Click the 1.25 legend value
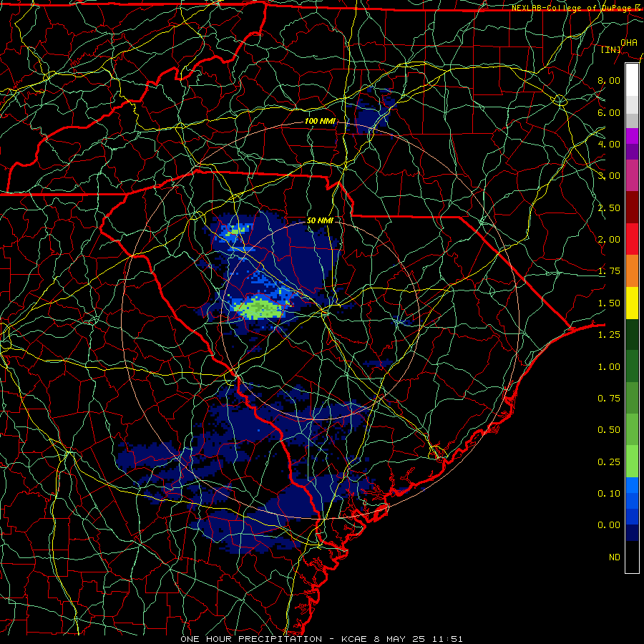 coord(609,335)
